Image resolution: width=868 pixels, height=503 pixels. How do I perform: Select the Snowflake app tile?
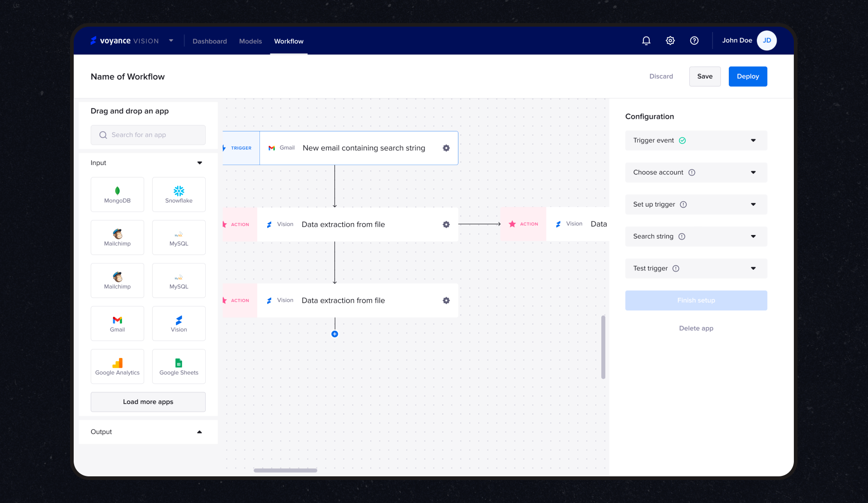179,195
